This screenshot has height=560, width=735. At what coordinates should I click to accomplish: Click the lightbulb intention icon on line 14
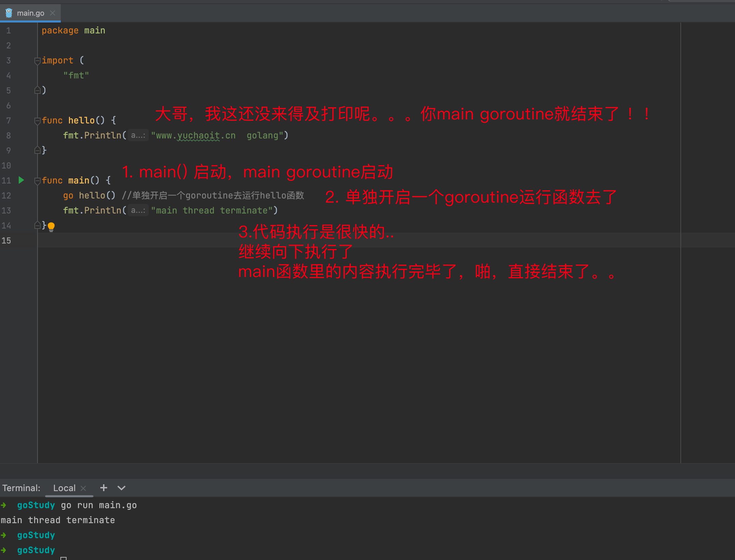(x=52, y=226)
